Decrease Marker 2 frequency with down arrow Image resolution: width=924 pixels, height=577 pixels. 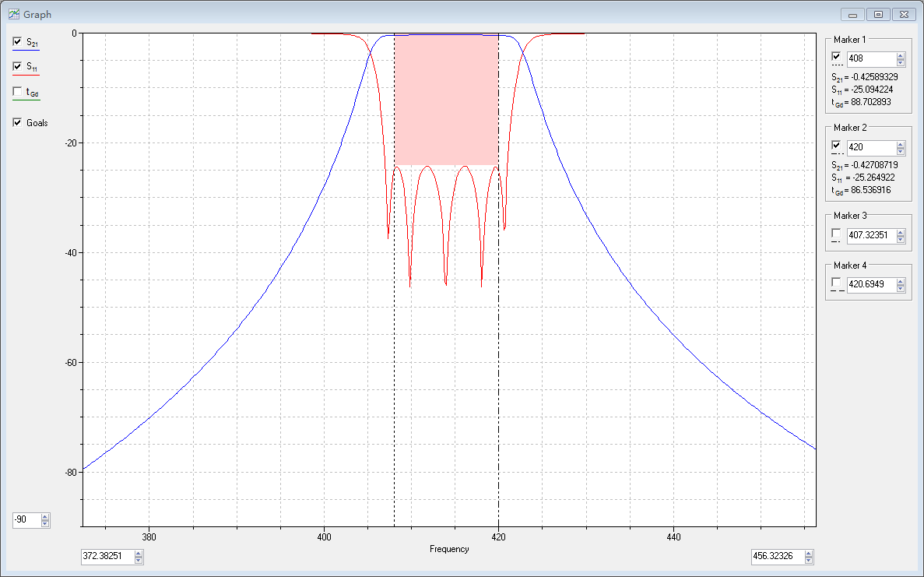tap(901, 151)
